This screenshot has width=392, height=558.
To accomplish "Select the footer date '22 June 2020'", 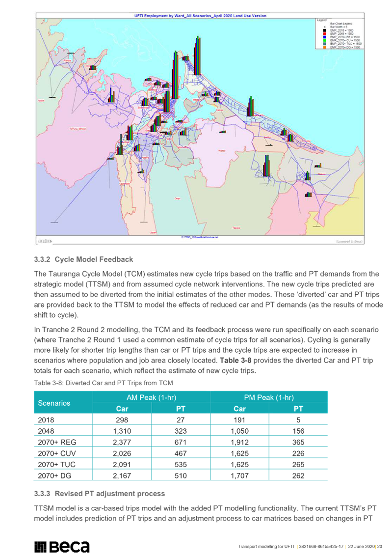I will coord(361,546).
